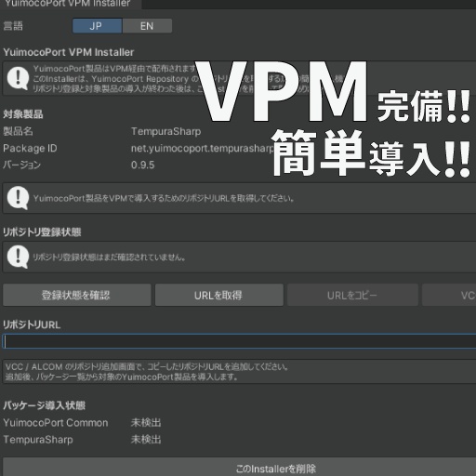The width and height of the screenshot is (476, 476).
Task: Click the 登録状態を確認 button
Action: pos(77,295)
